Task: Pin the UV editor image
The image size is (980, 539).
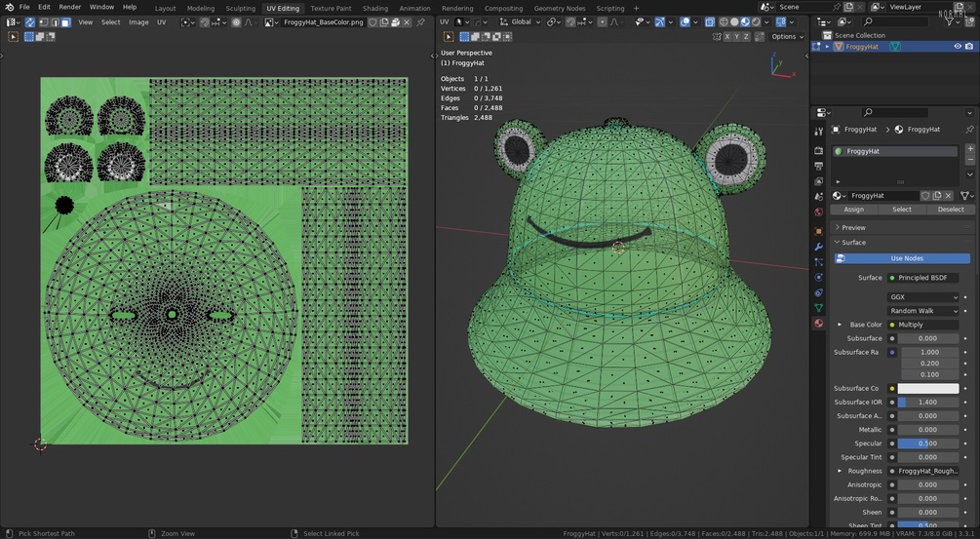Action: pyautogui.click(x=420, y=21)
